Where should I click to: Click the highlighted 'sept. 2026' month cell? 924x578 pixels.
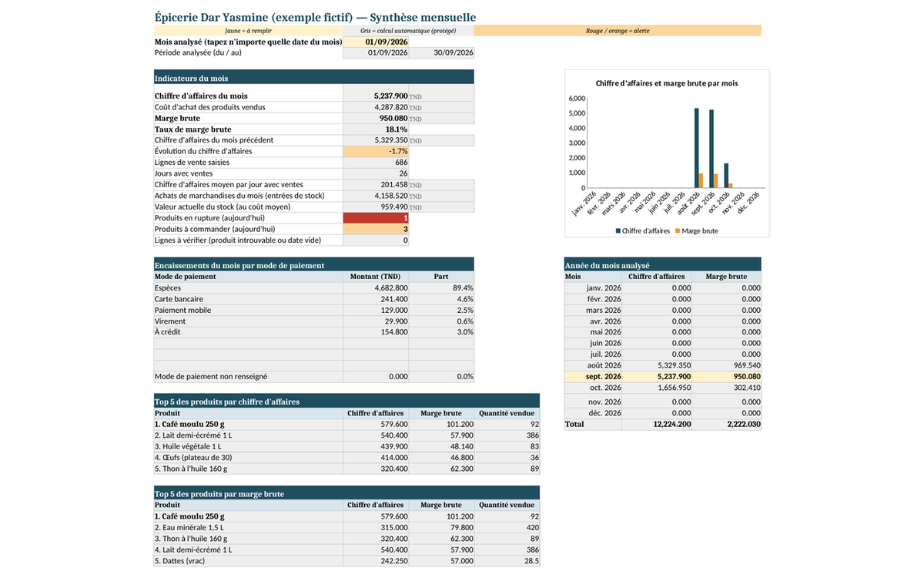tap(593, 377)
